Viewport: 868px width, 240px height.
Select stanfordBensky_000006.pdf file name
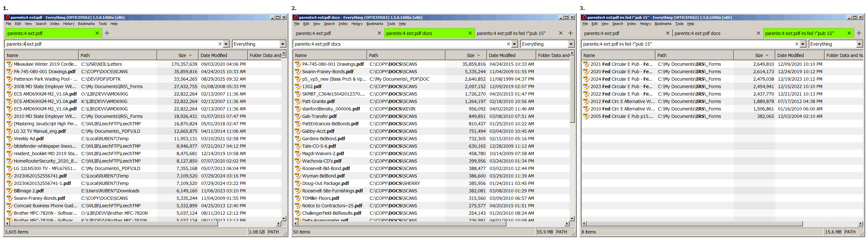point(331,109)
